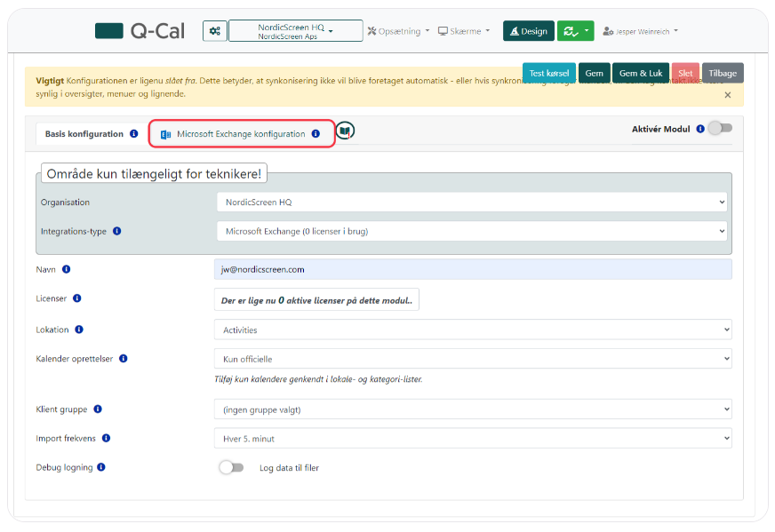Open the Opsætning menu

coord(398,31)
